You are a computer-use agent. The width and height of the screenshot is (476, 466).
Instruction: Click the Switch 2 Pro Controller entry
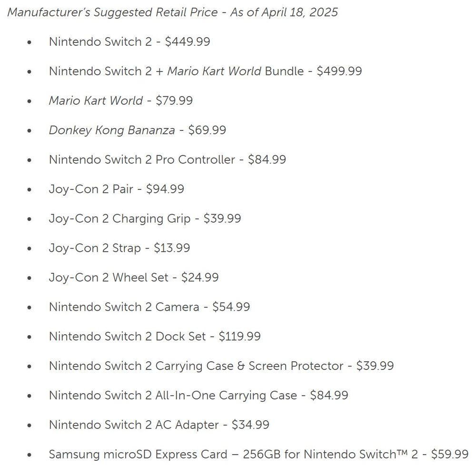pos(167,159)
